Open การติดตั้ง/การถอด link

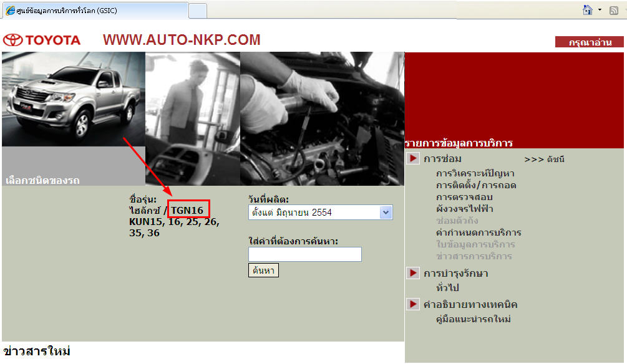click(x=476, y=185)
